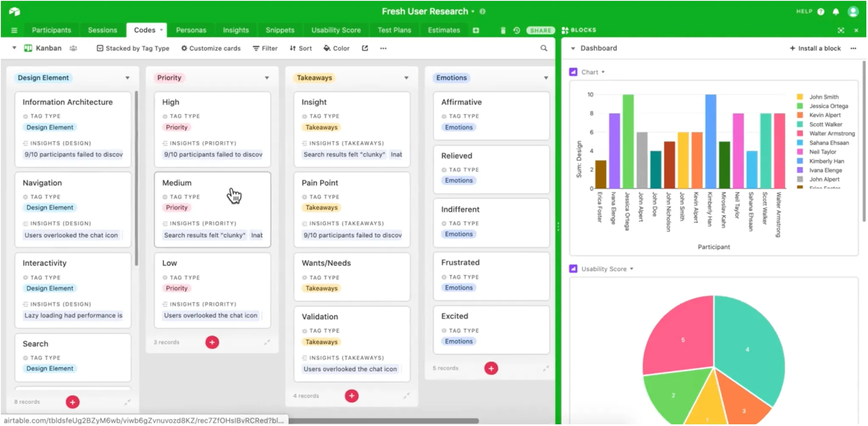Viewport: 868px width, 426px height.
Task: Switch to the Personas tab
Action: click(191, 30)
